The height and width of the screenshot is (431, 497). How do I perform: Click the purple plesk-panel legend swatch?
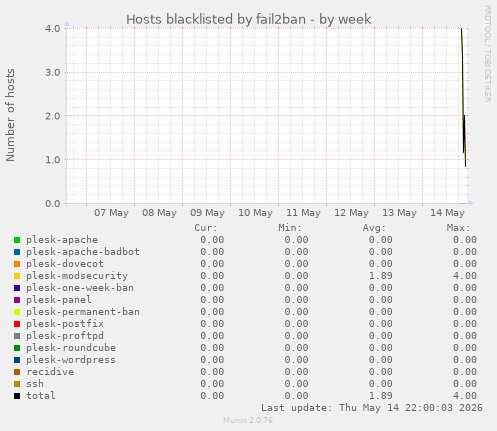point(17,300)
